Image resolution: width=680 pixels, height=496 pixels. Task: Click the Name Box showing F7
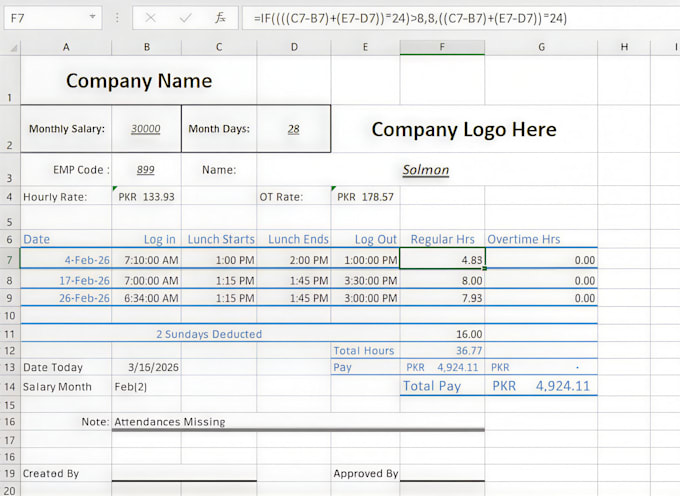tap(53, 18)
